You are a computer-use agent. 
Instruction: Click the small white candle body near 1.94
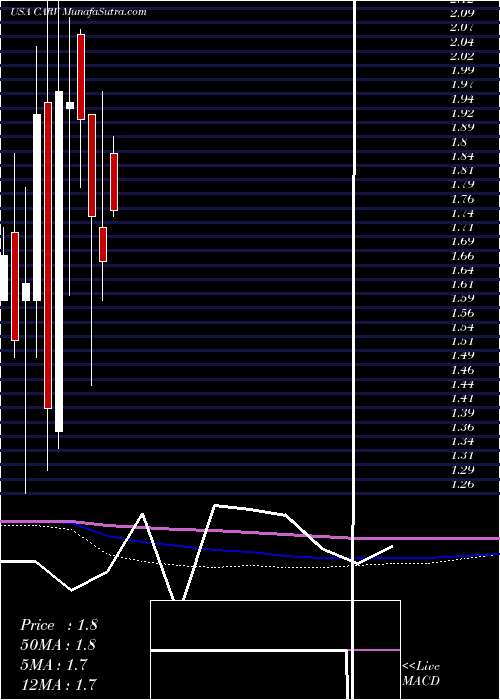(x=70, y=105)
